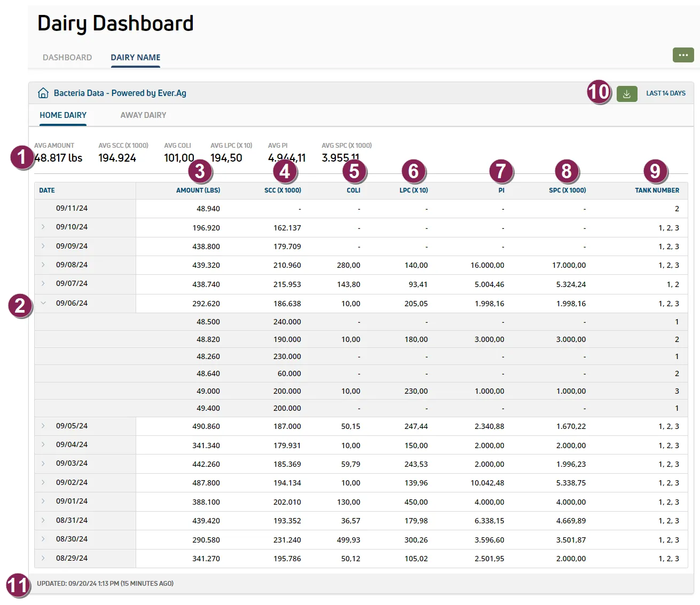
Task: Click the LPC value 450,00
Action: click(x=416, y=502)
